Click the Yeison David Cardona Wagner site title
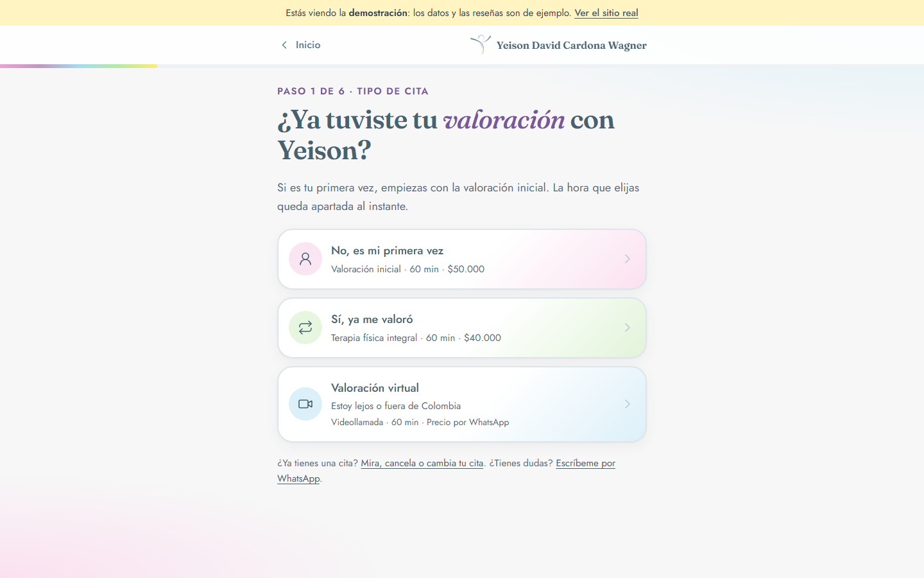924x578 pixels. pos(571,45)
